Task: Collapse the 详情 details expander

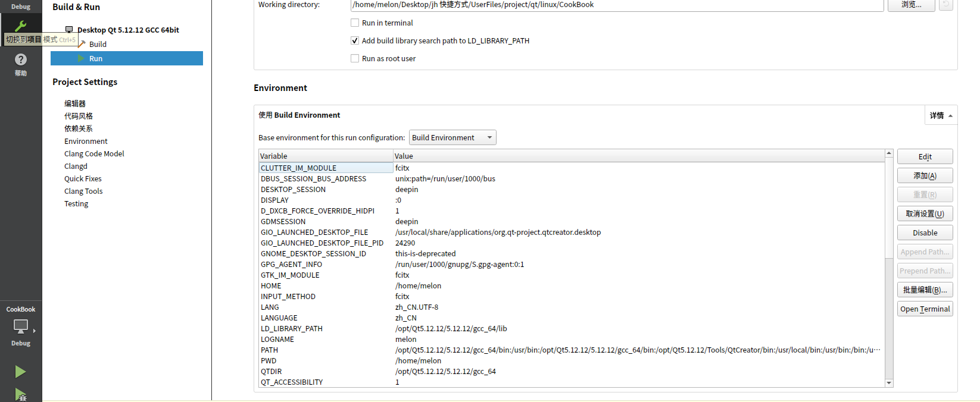Action: point(941,115)
